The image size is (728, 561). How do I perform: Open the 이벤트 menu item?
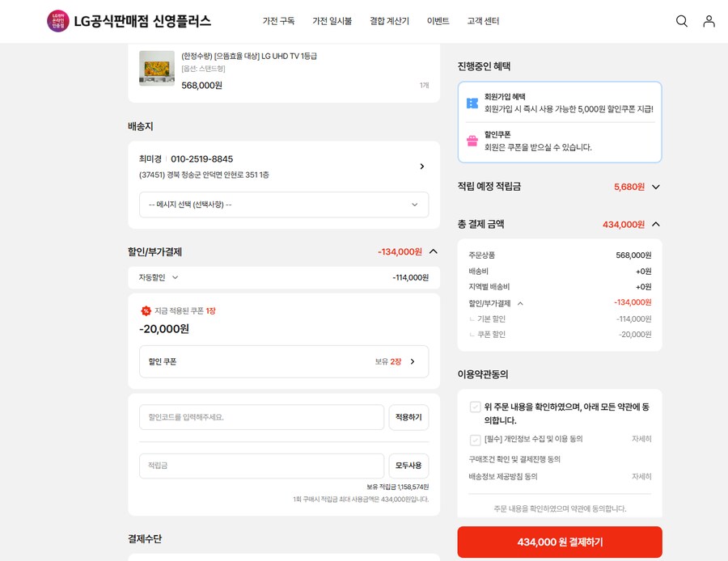[x=438, y=22]
